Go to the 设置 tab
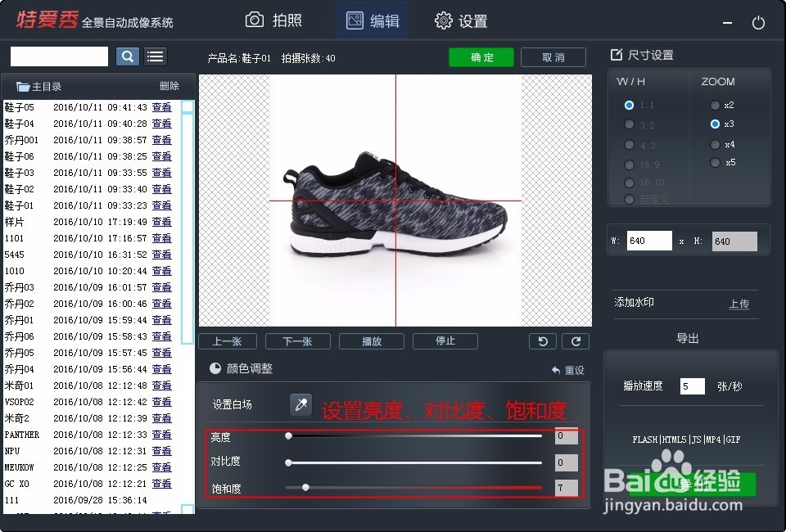 [x=461, y=21]
